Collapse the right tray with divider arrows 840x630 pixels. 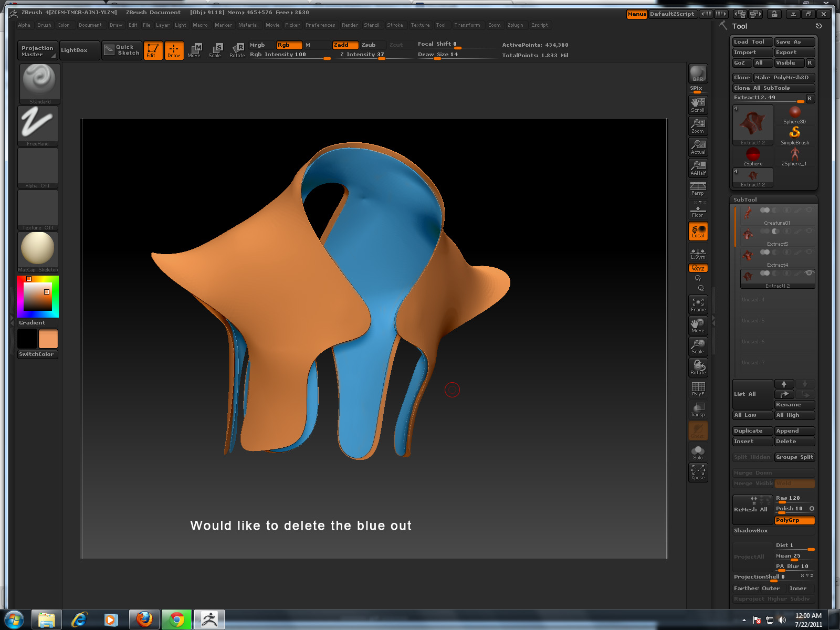click(713, 321)
